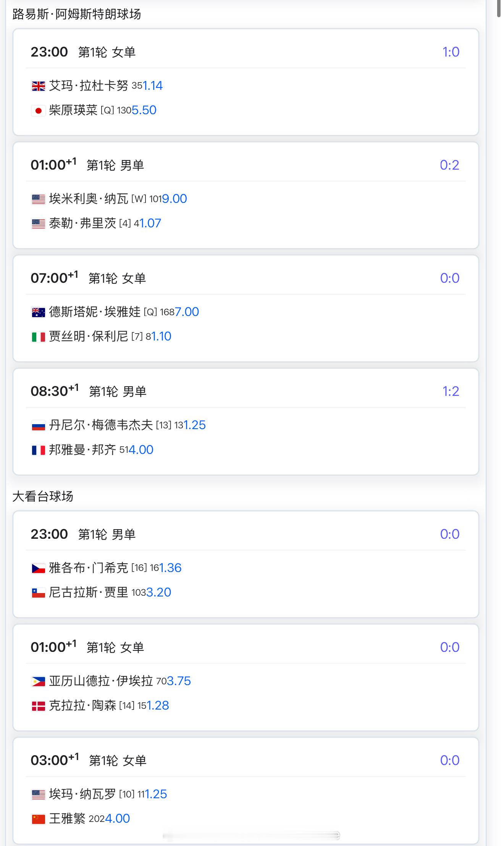The image size is (504, 846).
Task: Click the horizontal scroll indicator at bottom
Action: (x=251, y=836)
